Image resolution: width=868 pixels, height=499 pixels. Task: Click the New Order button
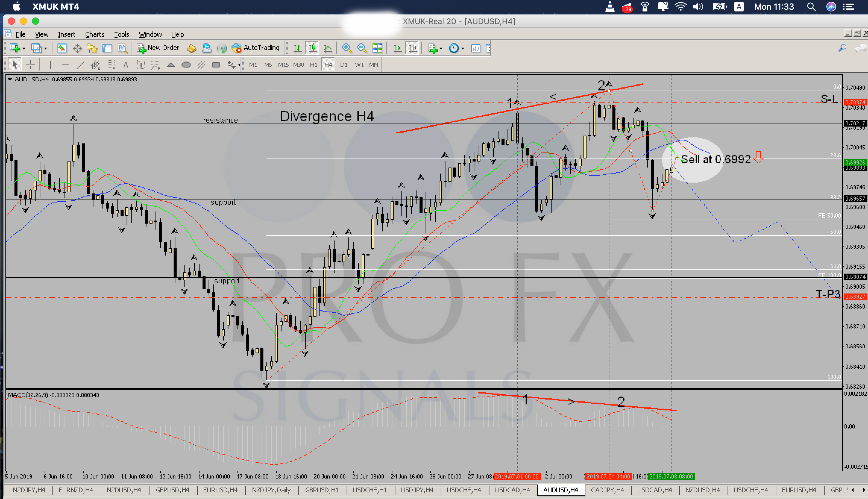pyautogui.click(x=158, y=48)
